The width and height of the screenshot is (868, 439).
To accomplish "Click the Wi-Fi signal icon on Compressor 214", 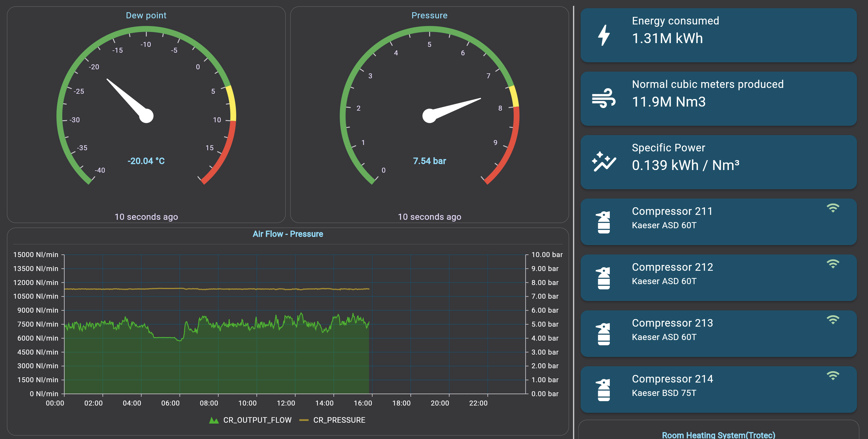I will tap(832, 376).
